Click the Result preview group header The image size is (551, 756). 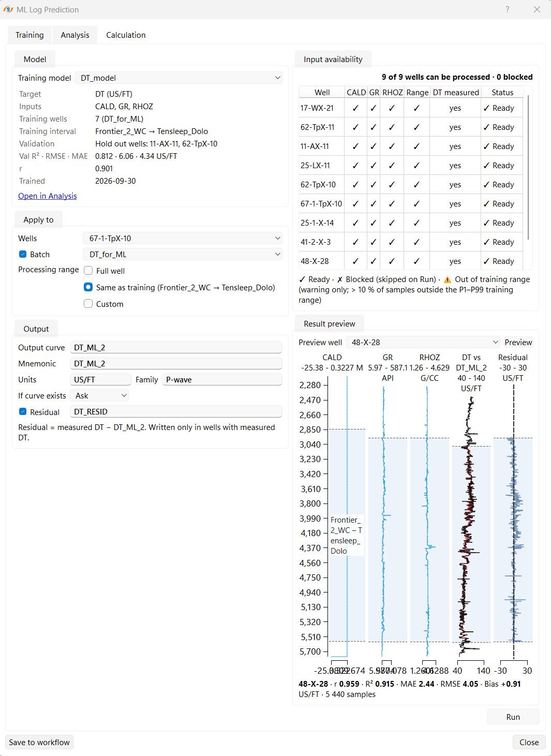[x=330, y=323]
